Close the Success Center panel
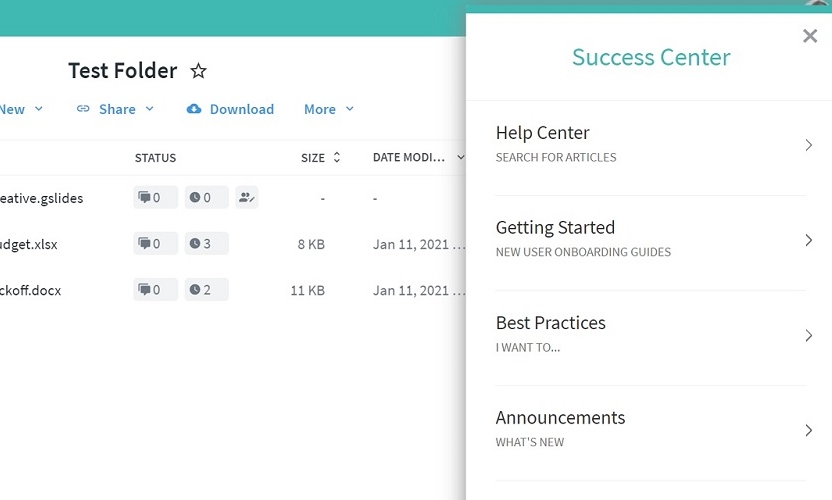Screen dimensions: 832x500 point(810,37)
